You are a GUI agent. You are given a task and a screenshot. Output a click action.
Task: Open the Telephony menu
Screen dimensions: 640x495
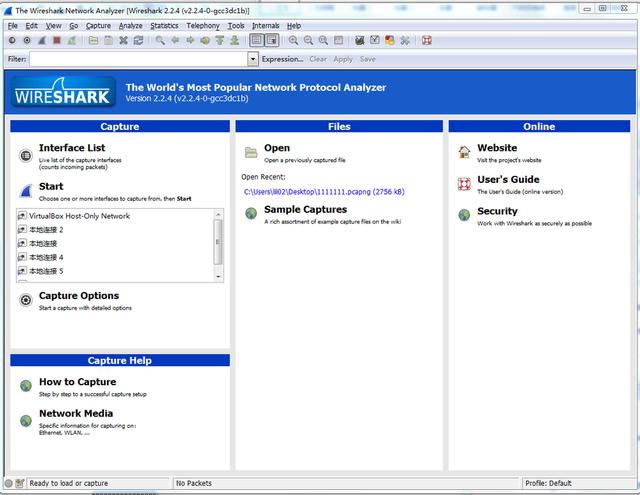(203, 26)
